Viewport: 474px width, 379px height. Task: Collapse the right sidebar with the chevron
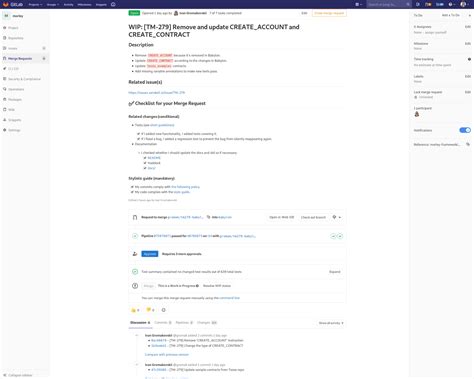(469, 15)
